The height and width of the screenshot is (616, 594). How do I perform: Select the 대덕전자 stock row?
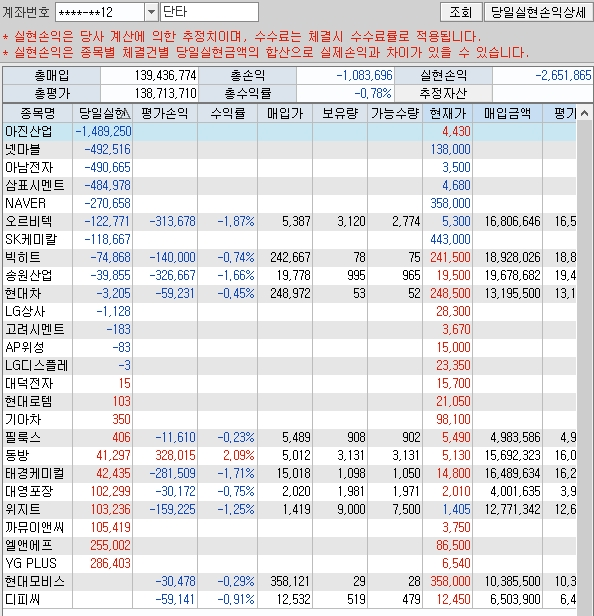point(290,383)
